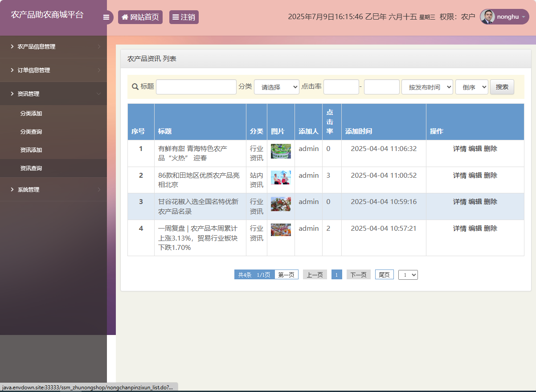Open the 按发布时间 sort dropdown

pos(427,86)
